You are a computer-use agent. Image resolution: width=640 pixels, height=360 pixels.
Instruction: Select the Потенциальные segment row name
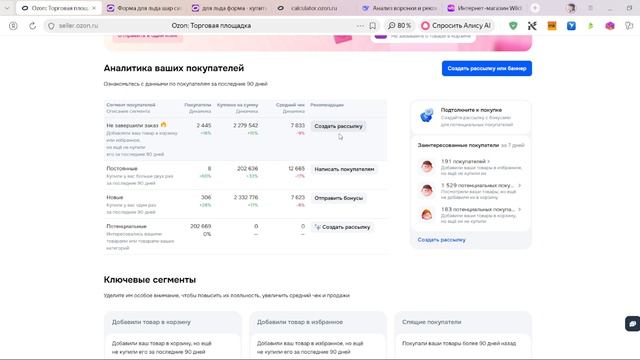[x=126, y=227]
